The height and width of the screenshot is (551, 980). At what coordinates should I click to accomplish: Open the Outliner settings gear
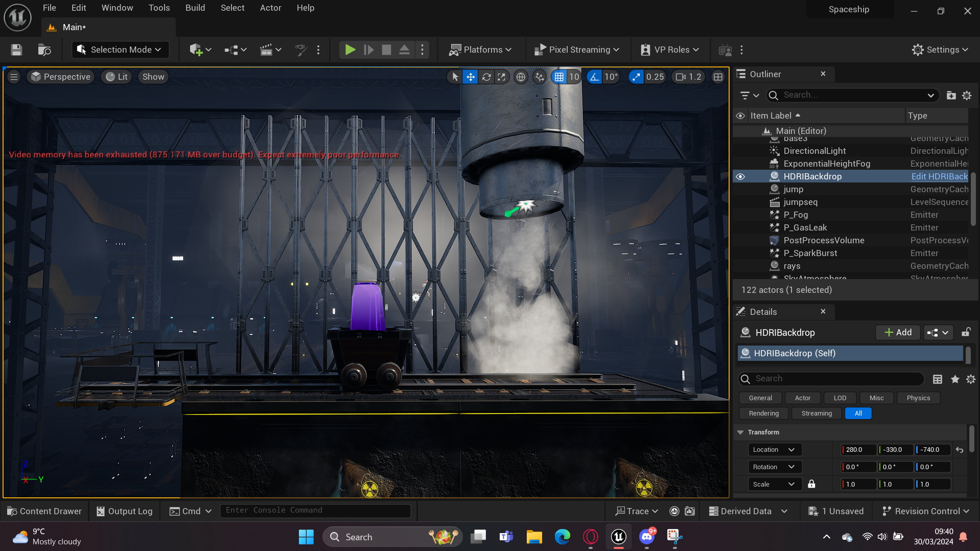click(x=967, y=95)
